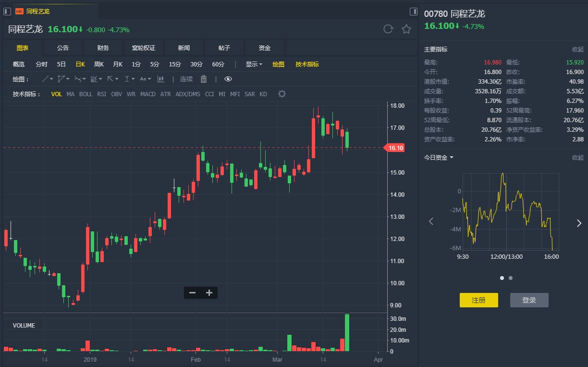Click the yellow 注册 button
This screenshot has width=588, height=367.
(x=479, y=300)
